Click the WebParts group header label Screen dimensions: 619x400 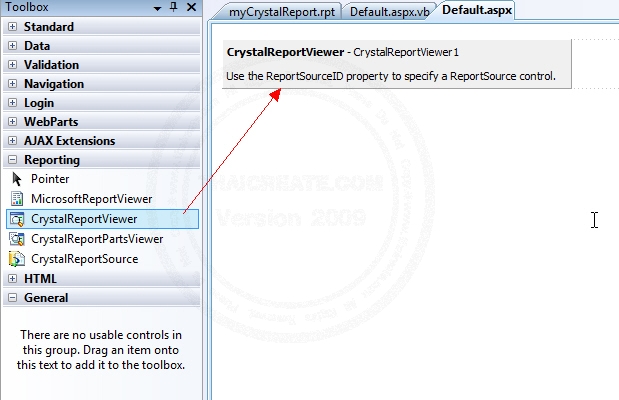[51, 121]
